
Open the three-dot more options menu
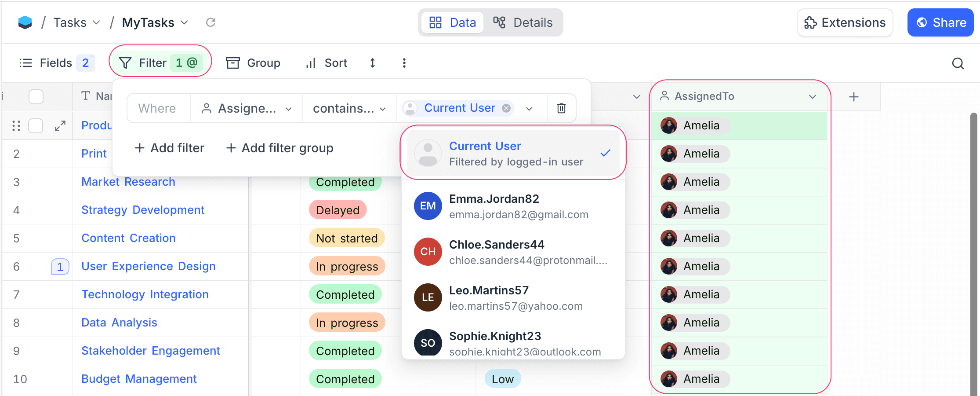coord(404,63)
